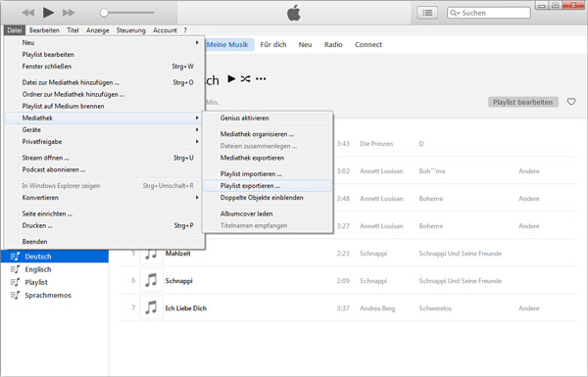The width and height of the screenshot is (588, 377).
Task: Click the fast-forward next track button
Action: pos(69,13)
